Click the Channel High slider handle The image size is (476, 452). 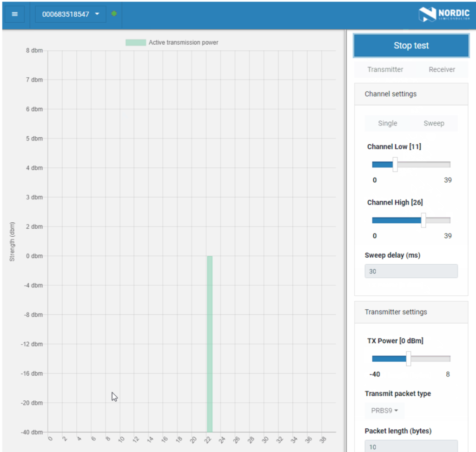(x=423, y=220)
